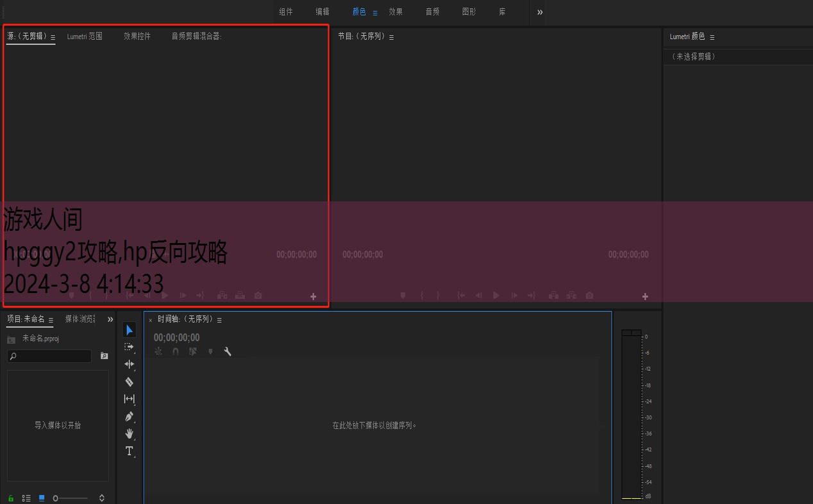813x504 pixels.
Task: Export frame with Program monitor camera icon
Action: [x=589, y=296]
